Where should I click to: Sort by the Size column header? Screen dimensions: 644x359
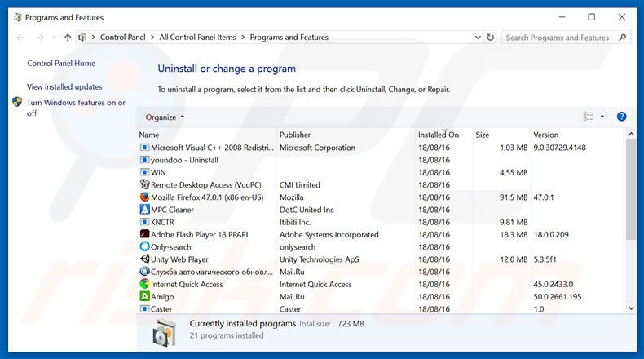click(x=501, y=135)
